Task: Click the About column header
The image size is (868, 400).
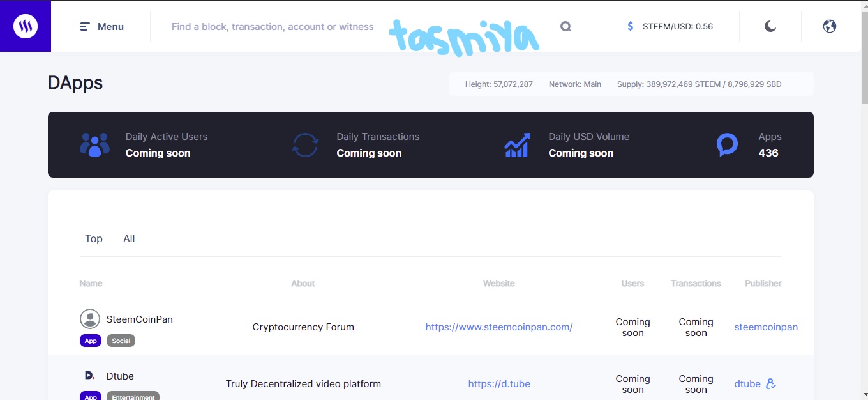Action: click(303, 283)
